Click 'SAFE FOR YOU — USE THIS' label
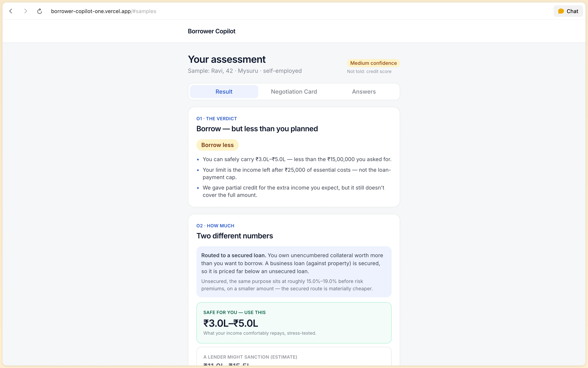The width and height of the screenshot is (588, 368). (234, 313)
